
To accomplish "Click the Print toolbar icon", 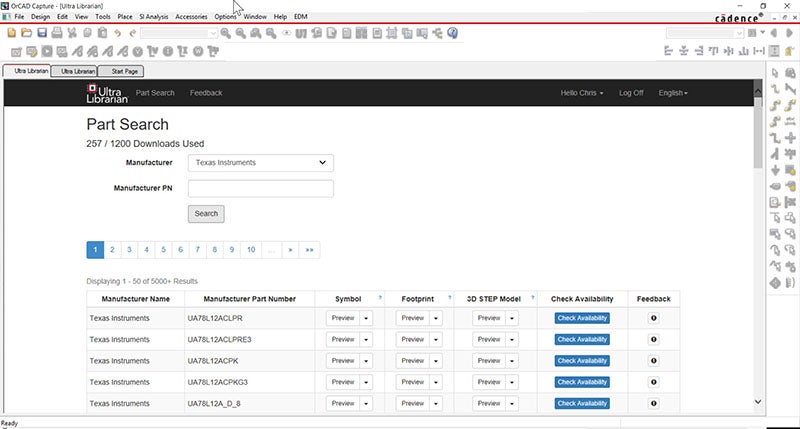I will (57, 33).
